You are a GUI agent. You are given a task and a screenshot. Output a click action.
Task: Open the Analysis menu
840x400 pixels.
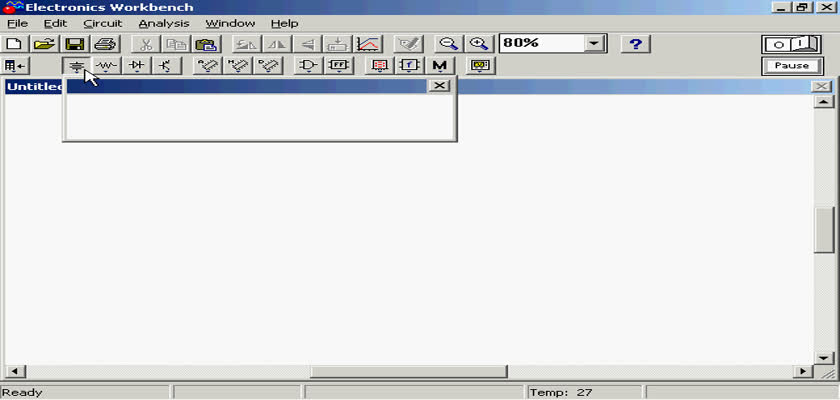tap(164, 24)
